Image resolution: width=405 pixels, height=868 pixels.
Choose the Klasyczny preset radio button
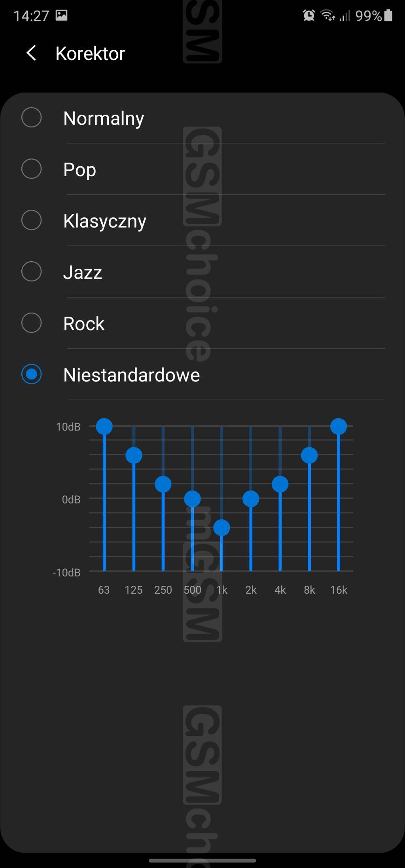point(32,220)
